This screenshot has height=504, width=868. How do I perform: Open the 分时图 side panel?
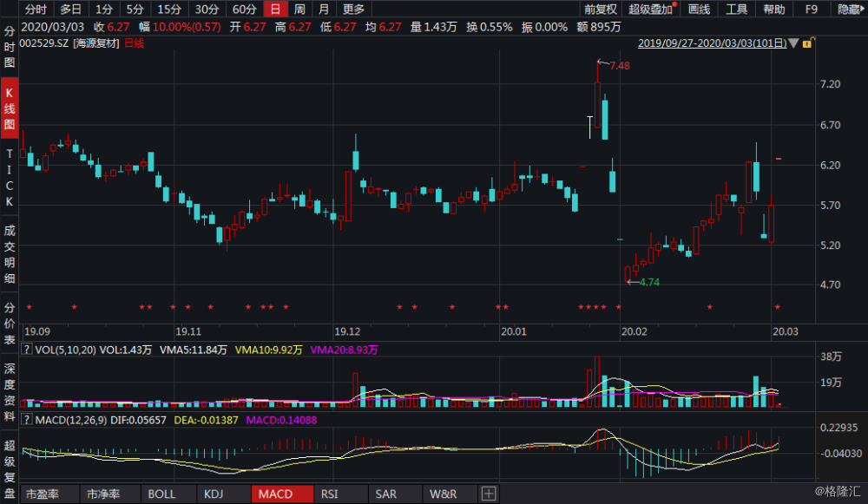(10, 47)
